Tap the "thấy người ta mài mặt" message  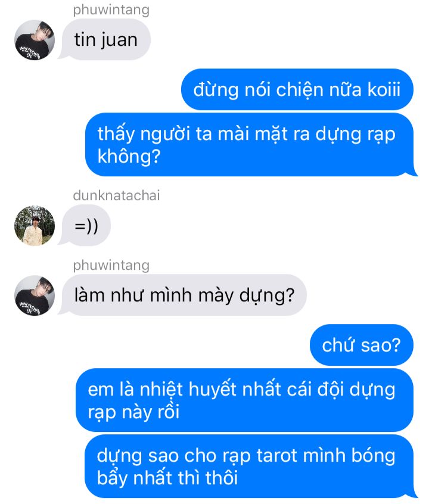(x=251, y=145)
